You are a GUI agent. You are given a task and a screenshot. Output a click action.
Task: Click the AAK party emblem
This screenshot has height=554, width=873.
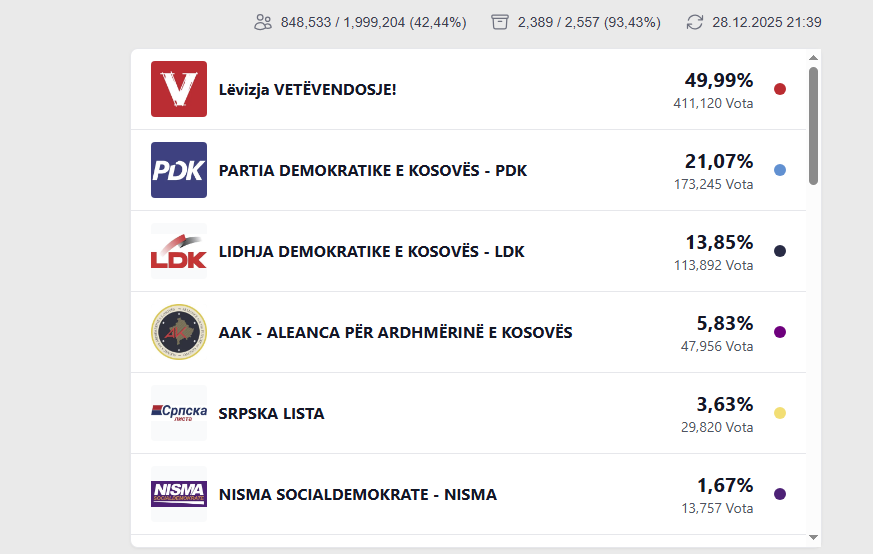[179, 332]
